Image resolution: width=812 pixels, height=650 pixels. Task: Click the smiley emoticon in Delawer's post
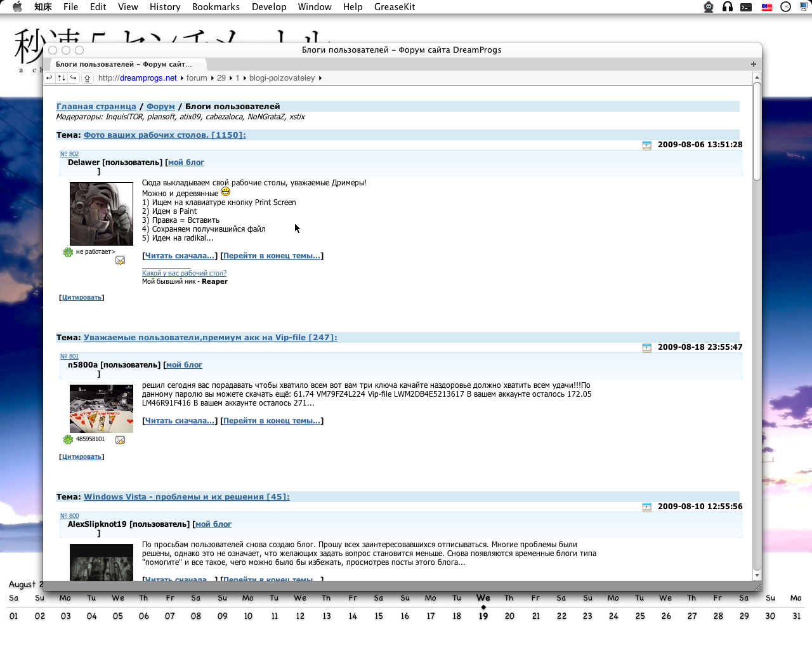(225, 191)
